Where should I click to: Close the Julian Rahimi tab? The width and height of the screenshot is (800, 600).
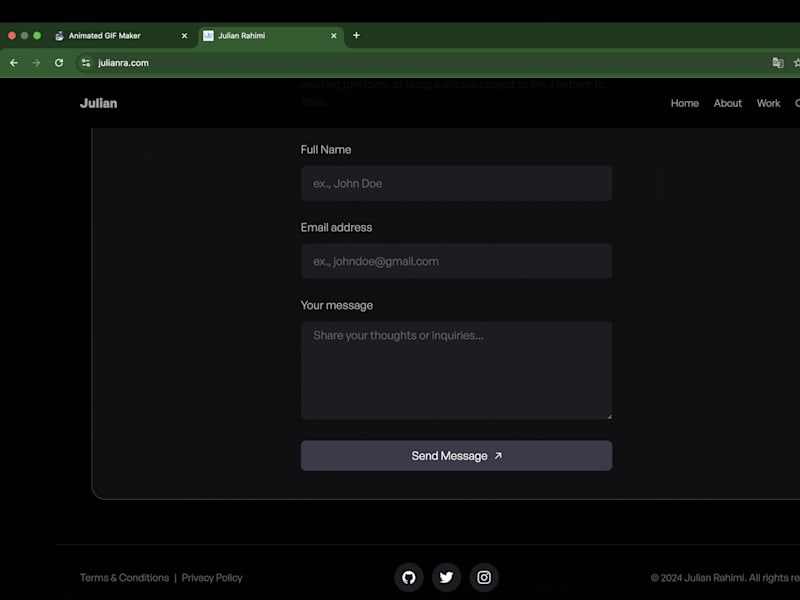click(334, 36)
